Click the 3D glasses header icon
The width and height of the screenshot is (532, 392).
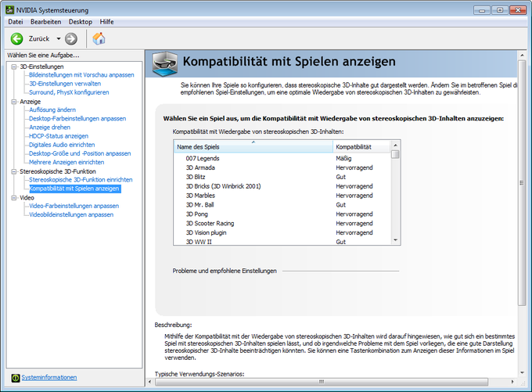[x=164, y=63]
